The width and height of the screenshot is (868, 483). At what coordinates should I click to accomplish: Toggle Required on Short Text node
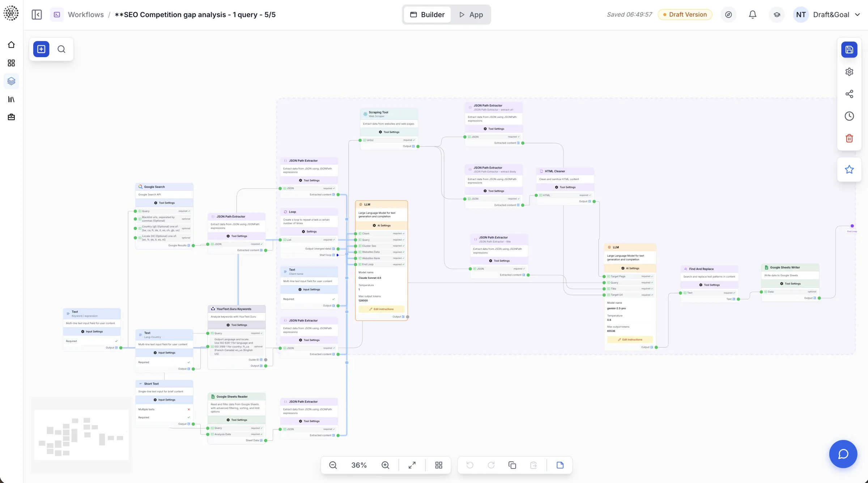(x=188, y=417)
